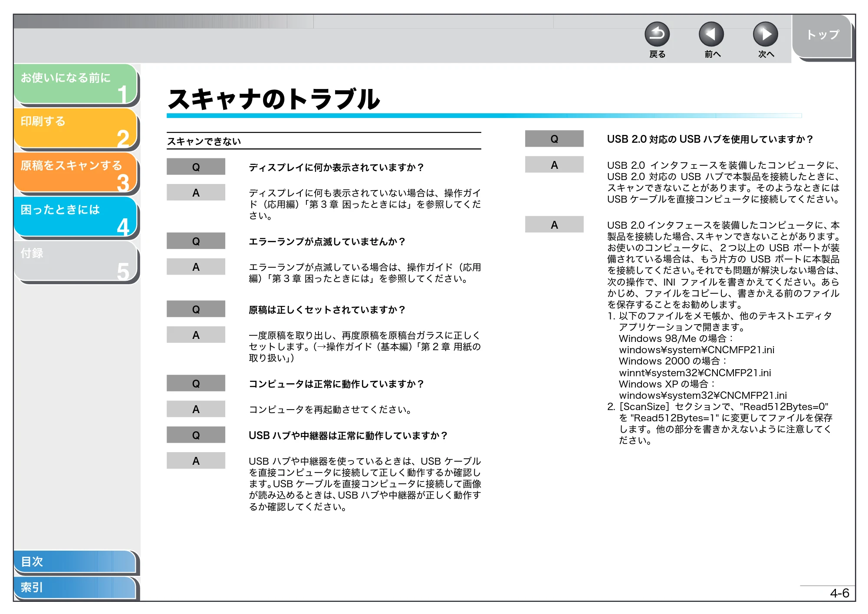
Task: Click question エラーランプが点滅していませんか？
Action: click(327, 242)
